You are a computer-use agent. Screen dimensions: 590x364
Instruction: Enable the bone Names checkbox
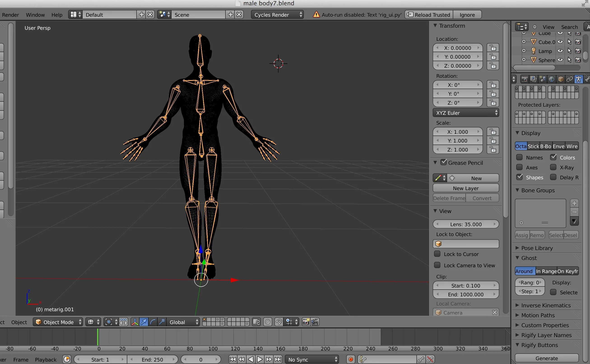pos(519,157)
